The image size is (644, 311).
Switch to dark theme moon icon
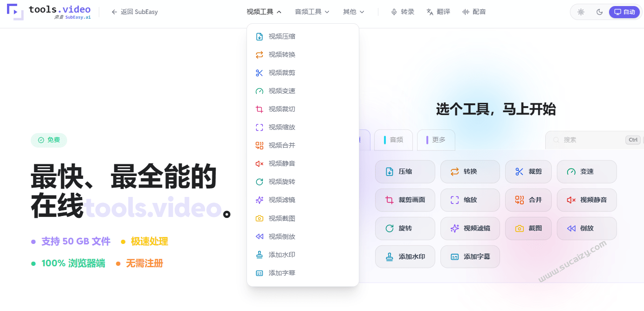click(x=600, y=12)
